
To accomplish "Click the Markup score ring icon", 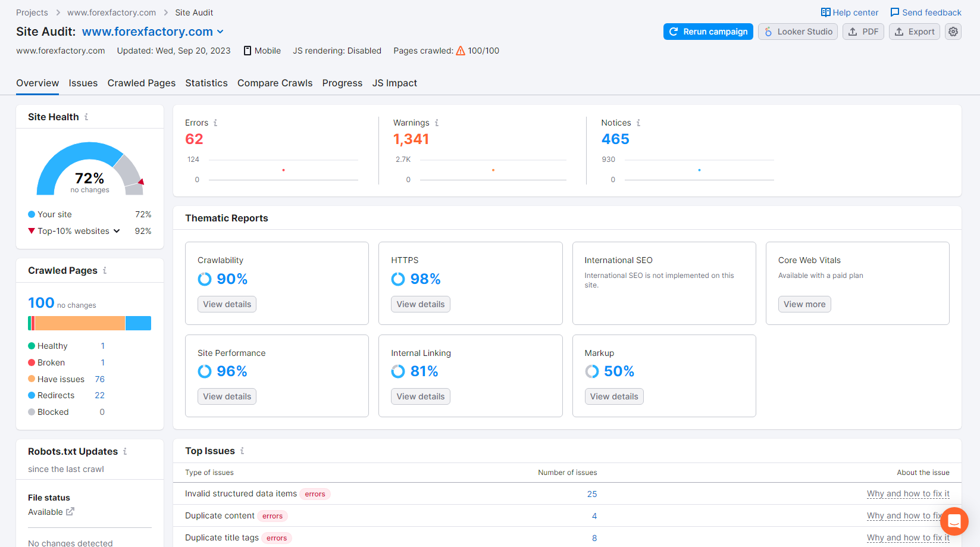I will pyautogui.click(x=592, y=371).
